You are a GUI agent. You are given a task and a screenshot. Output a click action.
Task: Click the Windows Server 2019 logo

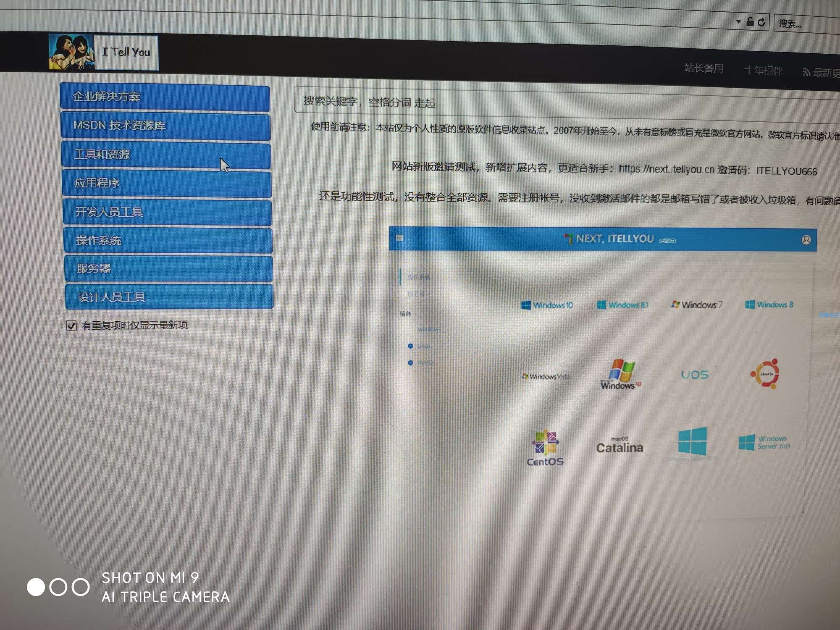pyautogui.click(x=764, y=443)
